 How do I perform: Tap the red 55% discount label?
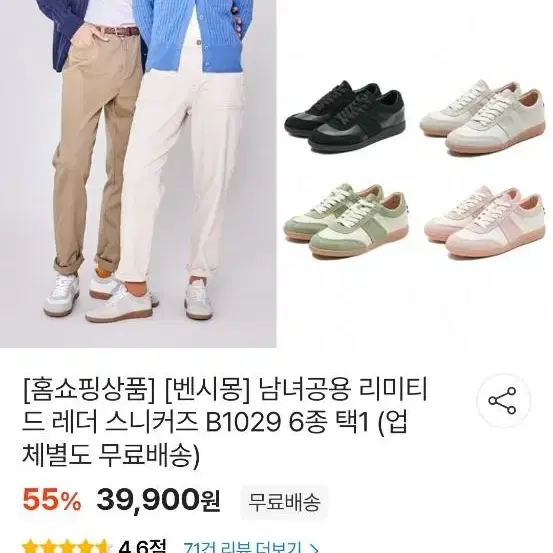tap(51, 500)
